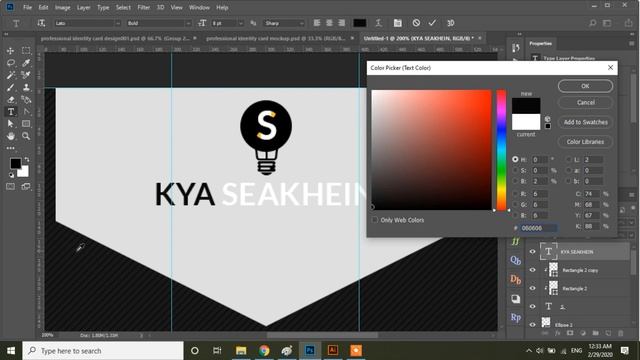Open the font size dropdown

(x=241, y=23)
